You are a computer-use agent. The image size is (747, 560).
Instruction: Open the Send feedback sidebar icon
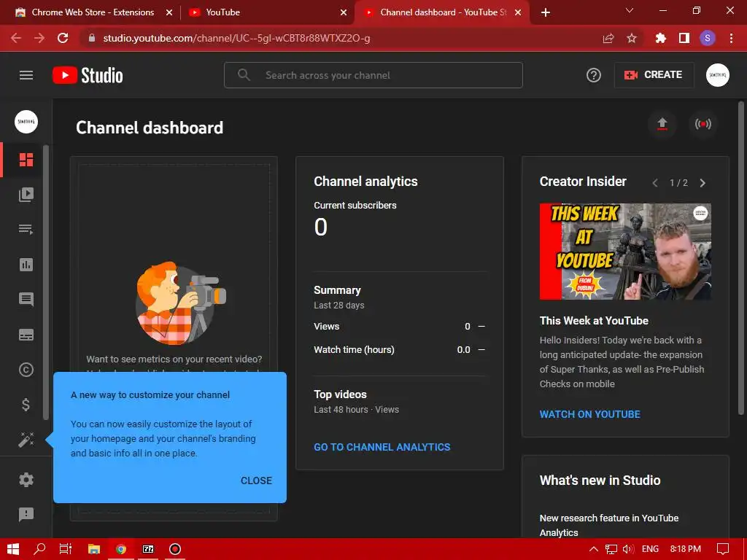click(x=26, y=514)
